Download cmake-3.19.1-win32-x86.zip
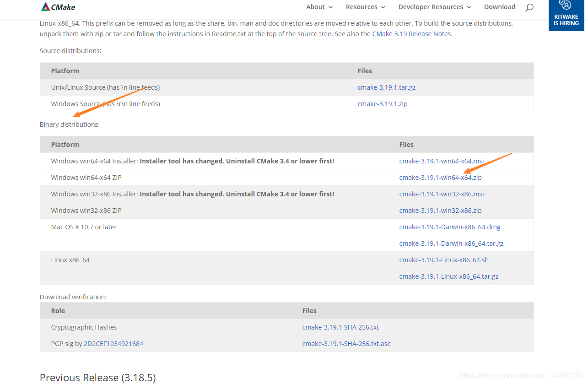 click(x=441, y=211)
